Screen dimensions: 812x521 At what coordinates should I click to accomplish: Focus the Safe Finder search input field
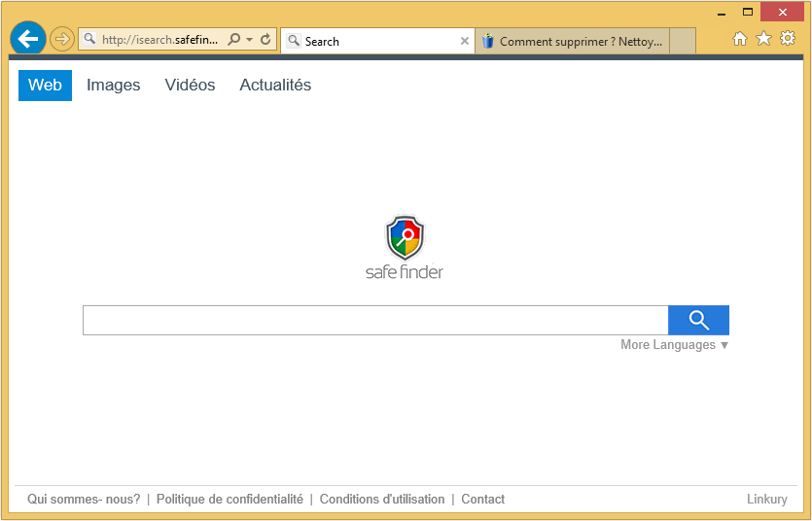(x=374, y=320)
